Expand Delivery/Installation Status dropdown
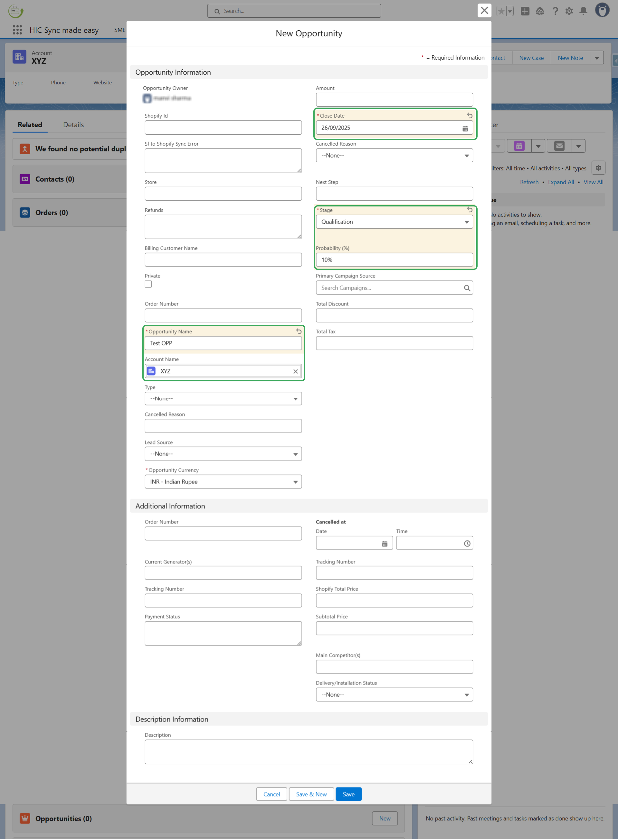618x840 pixels. point(394,695)
